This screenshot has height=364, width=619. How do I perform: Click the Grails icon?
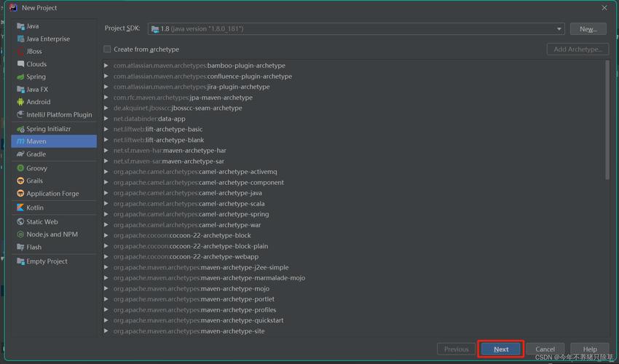20,181
